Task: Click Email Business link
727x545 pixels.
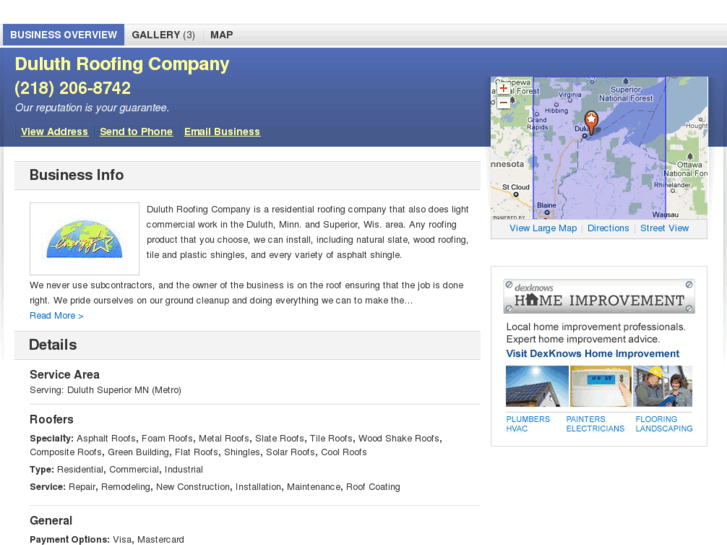Action: [x=222, y=132]
